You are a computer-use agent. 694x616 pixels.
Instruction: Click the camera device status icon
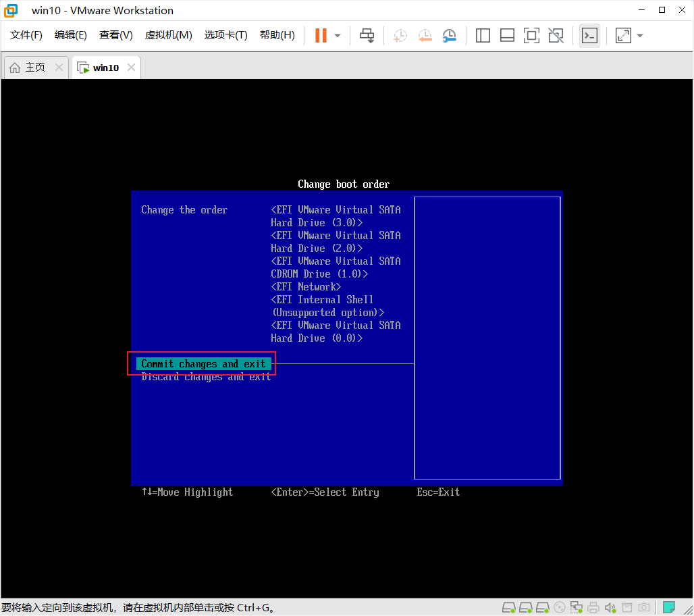point(644,607)
